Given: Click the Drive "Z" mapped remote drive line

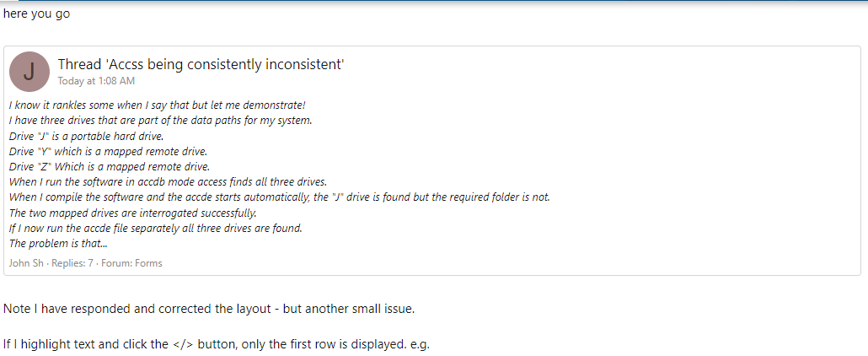Looking at the screenshot, I should 110,166.
